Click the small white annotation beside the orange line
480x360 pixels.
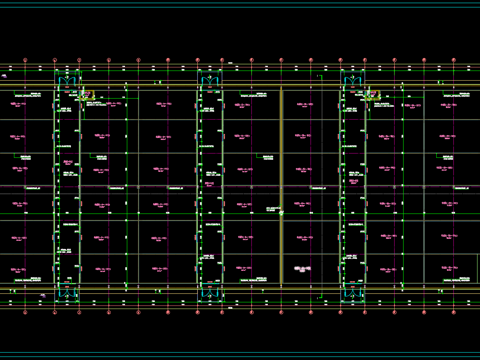pyautogui.click(x=273, y=209)
